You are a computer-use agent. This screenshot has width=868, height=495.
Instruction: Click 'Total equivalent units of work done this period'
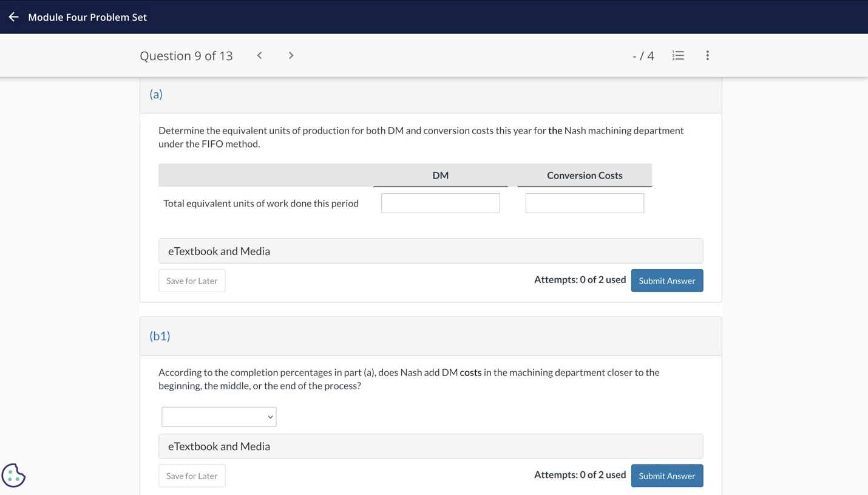(261, 203)
